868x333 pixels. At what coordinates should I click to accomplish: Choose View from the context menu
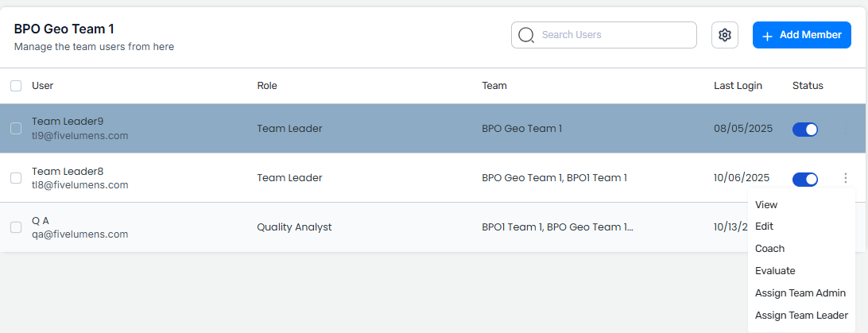click(766, 204)
